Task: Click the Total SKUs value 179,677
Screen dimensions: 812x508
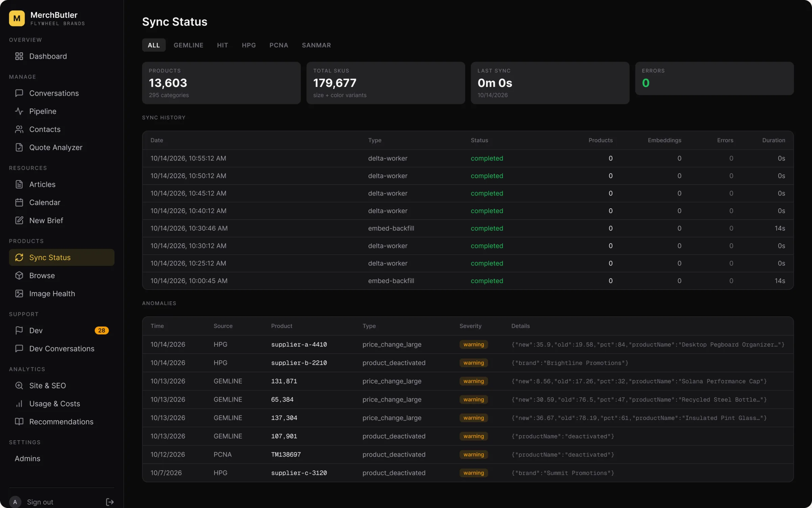Action: 335,83
